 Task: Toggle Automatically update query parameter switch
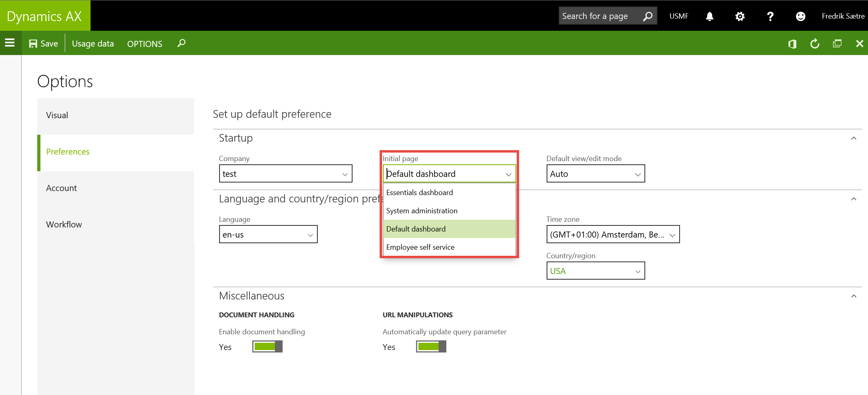click(431, 346)
